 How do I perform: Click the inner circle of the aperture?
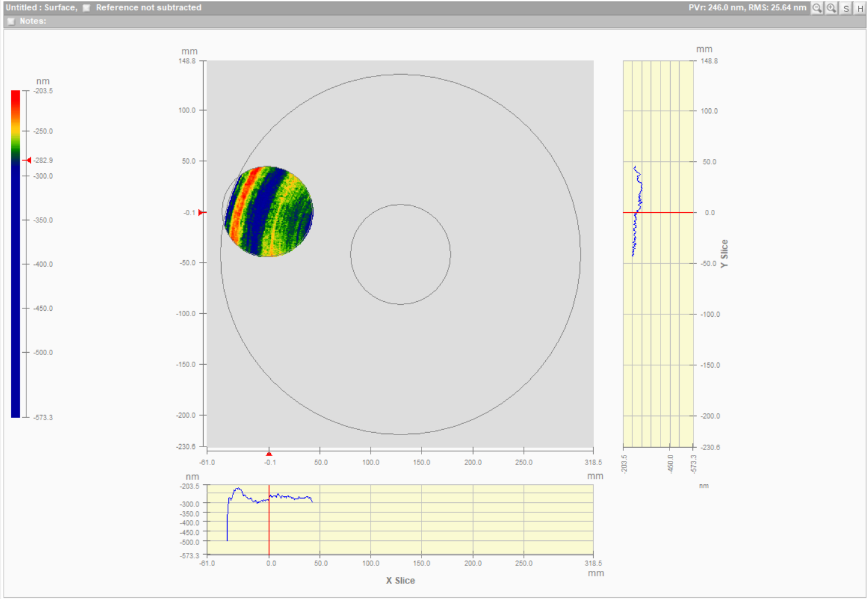(x=401, y=254)
